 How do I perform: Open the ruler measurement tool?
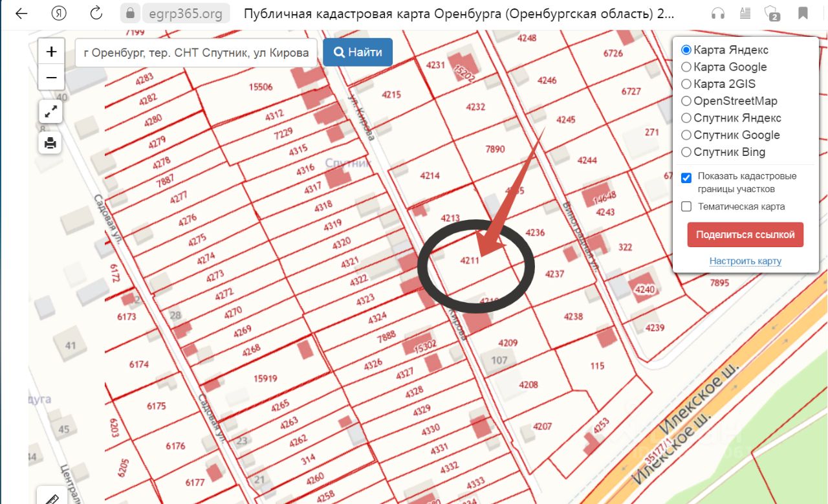(51, 497)
